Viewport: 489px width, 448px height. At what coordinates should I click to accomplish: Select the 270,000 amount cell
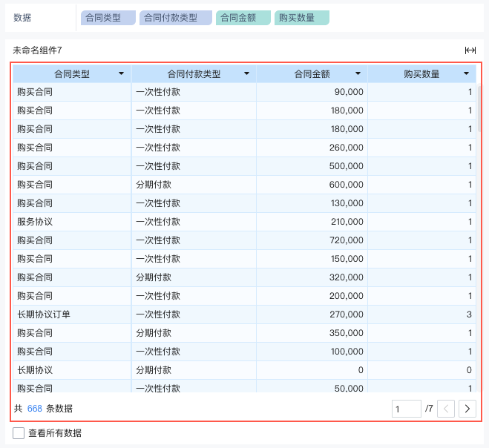click(x=312, y=314)
